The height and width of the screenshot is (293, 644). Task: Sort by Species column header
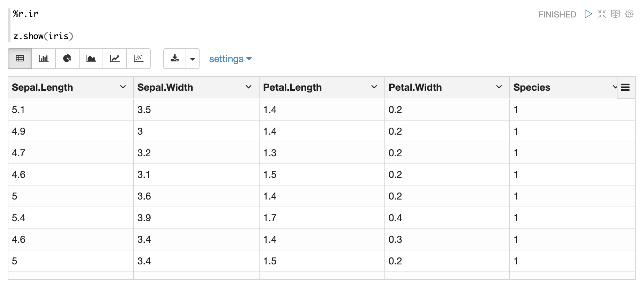pyautogui.click(x=532, y=87)
